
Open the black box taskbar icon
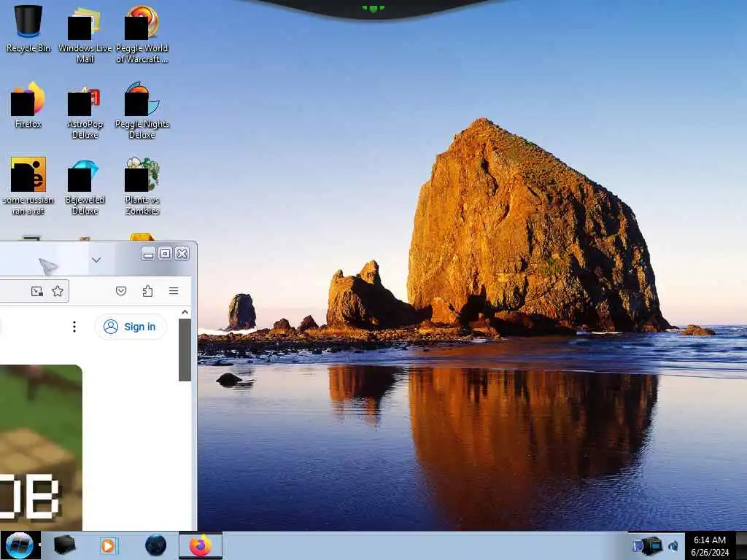coord(64,545)
